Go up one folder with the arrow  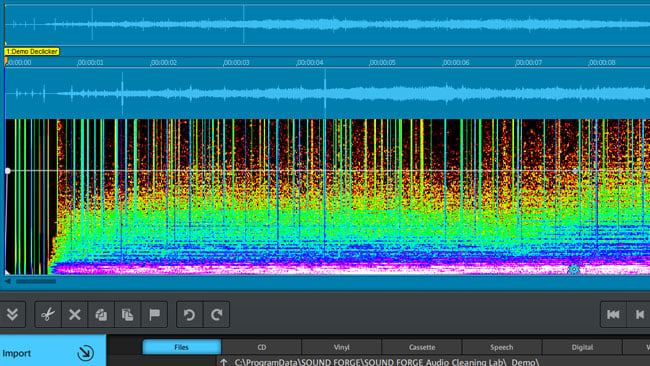[224, 362]
